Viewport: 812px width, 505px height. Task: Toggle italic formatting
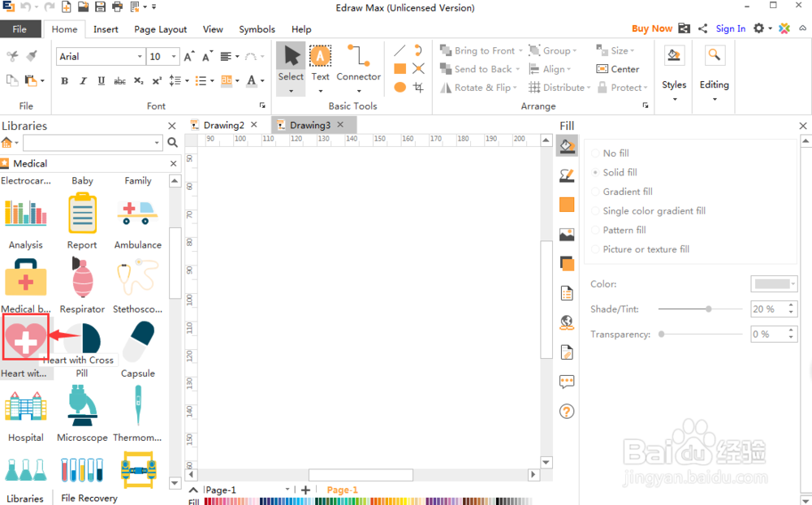pyautogui.click(x=83, y=81)
